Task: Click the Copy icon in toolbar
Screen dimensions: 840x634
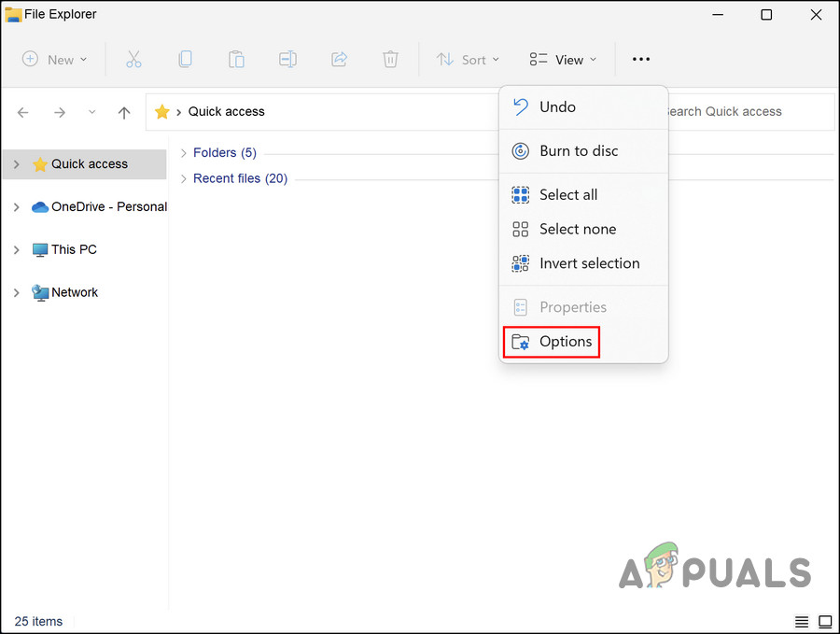Action: point(185,59)
